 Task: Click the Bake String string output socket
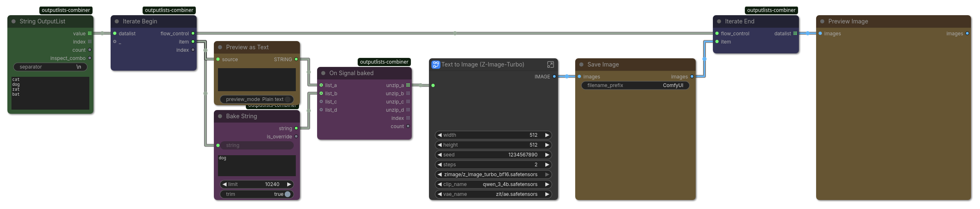coord(296,128)
